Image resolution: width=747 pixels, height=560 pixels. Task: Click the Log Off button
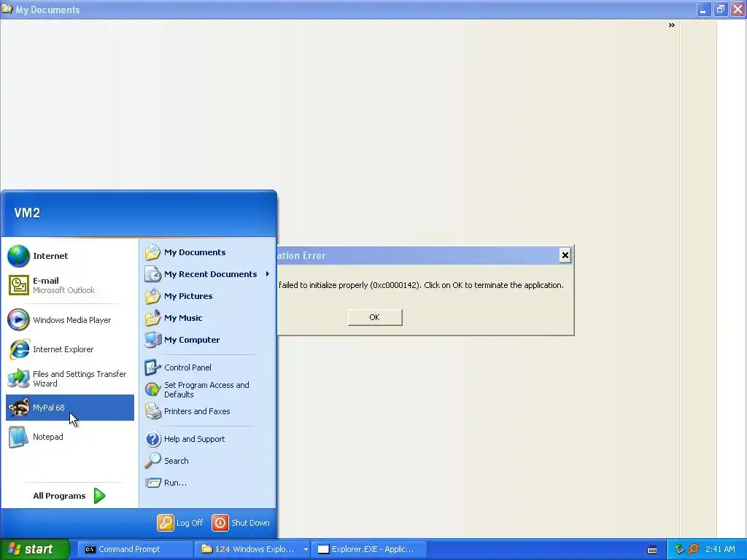click(181, 523)
